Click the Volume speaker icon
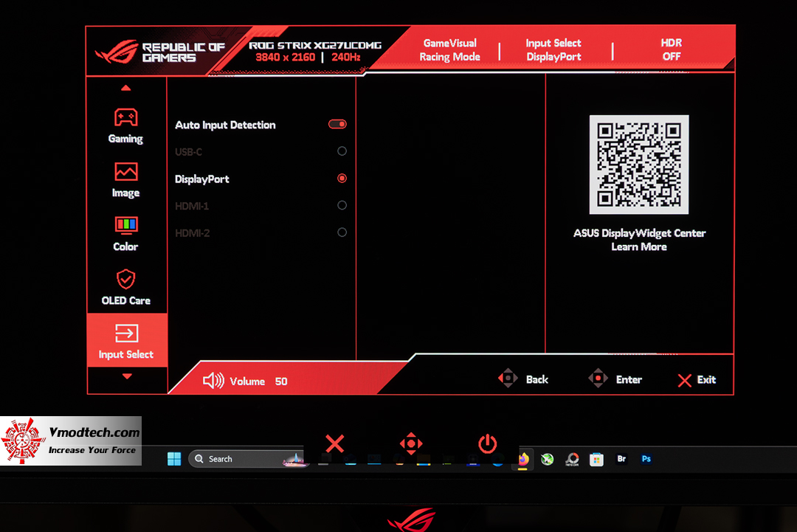The height and width of the screenshot is (532, 797). [x=213, y=381]
